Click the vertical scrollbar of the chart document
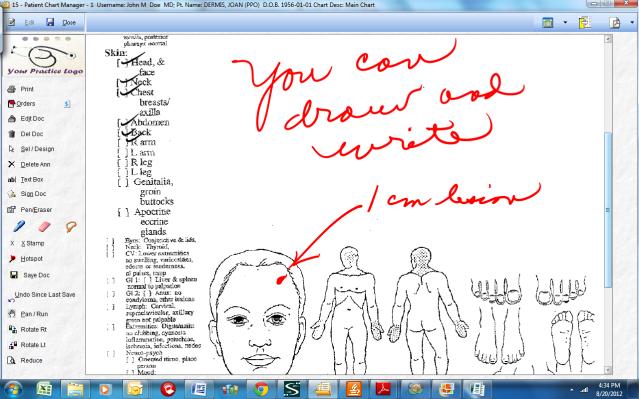639x399 pixels. pyautogui.click(x=608, y=205)
